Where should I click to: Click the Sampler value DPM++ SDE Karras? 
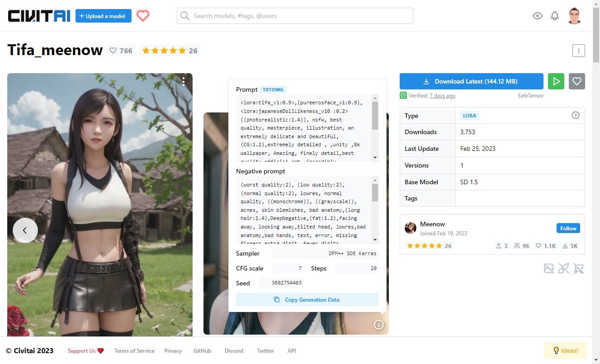click(325, 253)
